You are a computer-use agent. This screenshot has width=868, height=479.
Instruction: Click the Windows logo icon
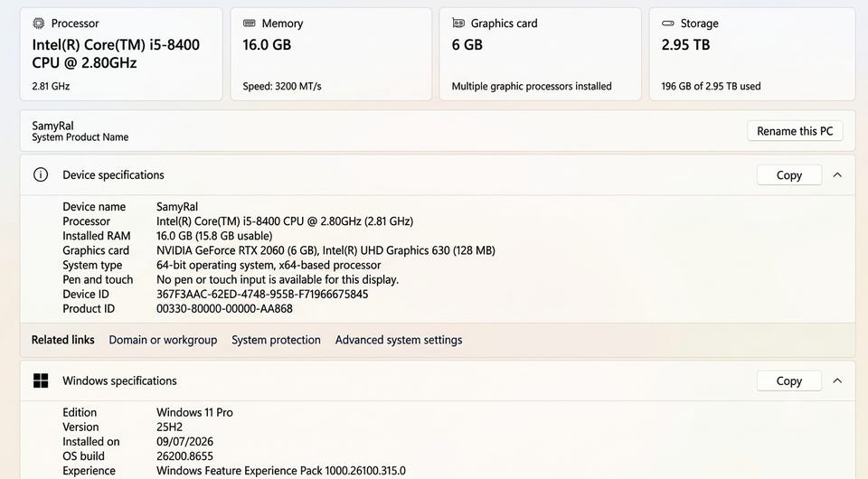tap(41, 380)
